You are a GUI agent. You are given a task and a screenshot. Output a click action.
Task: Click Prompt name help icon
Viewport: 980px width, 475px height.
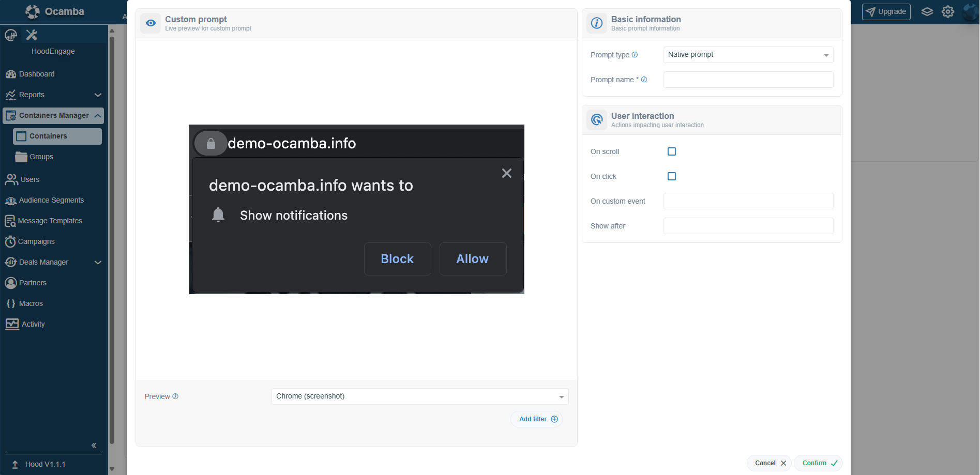coord(644,80)
